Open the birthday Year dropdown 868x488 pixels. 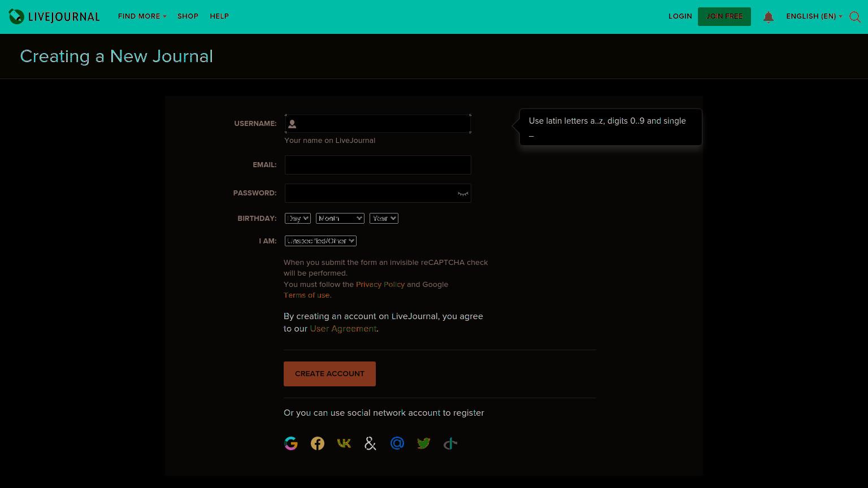tap(384, 218)
